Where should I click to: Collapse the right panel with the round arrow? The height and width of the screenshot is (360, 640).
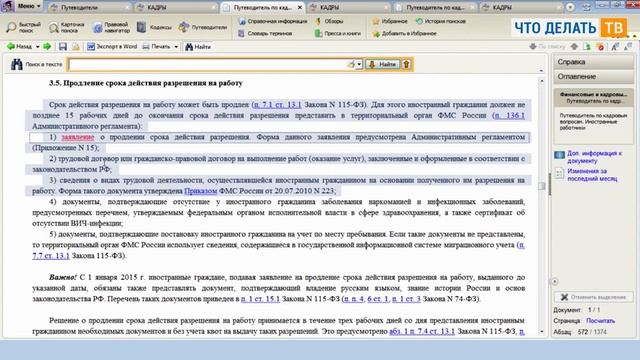pos(555,282)
